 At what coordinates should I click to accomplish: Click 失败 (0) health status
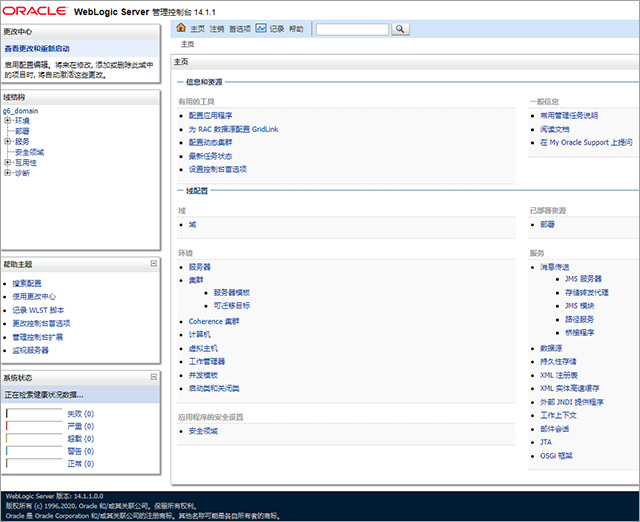80,414
